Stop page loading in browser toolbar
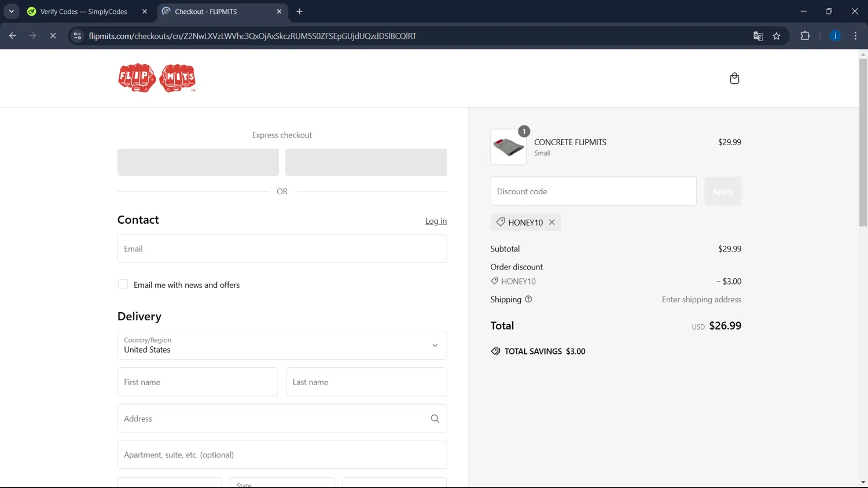Screen dimensions: 868x488 [53, 36]
